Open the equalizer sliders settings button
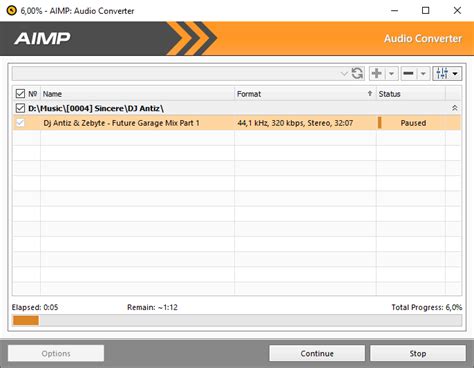 447,73
